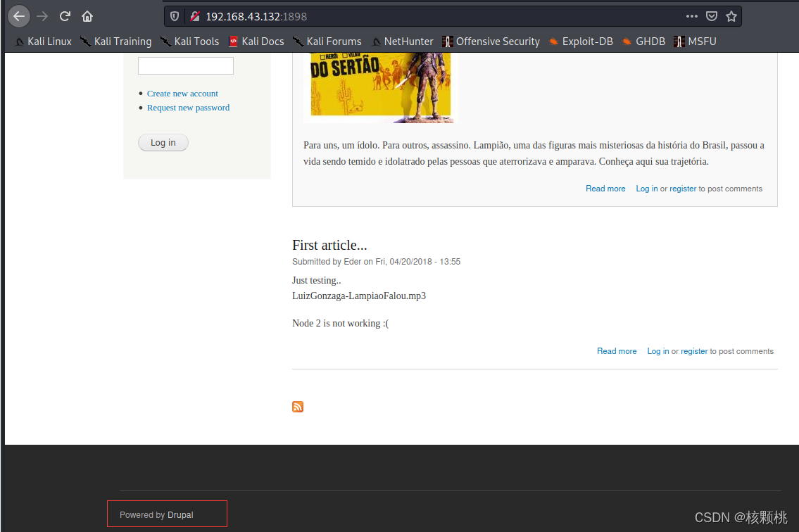Click the Lampião article cover image
Screen dimensions: 799x532
click(381, 88)
